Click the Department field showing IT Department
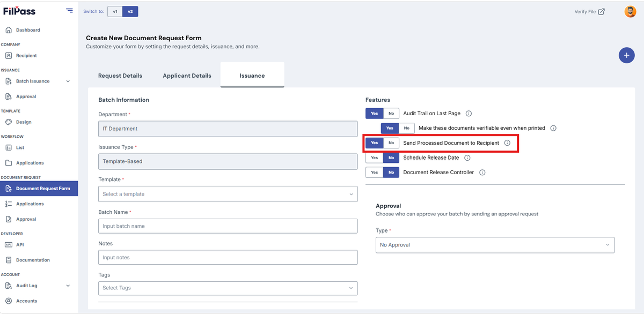 pyautogui.click(x=228, y=129)
